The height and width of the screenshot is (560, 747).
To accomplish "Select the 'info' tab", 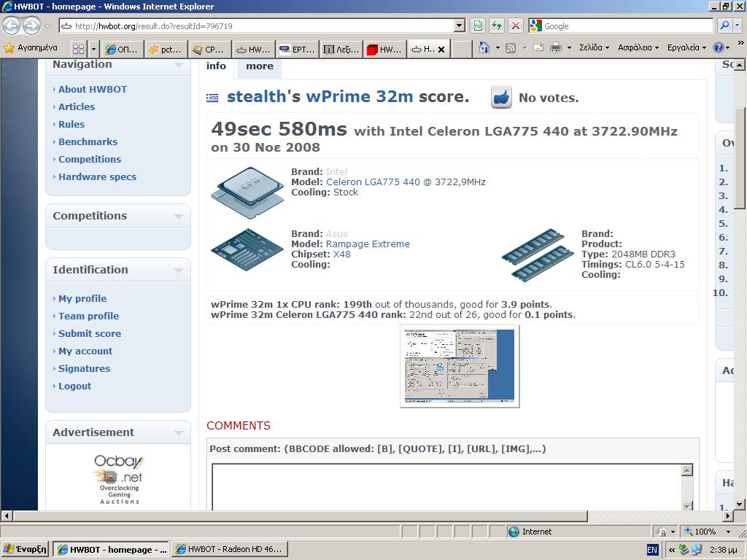I will 216,66.
